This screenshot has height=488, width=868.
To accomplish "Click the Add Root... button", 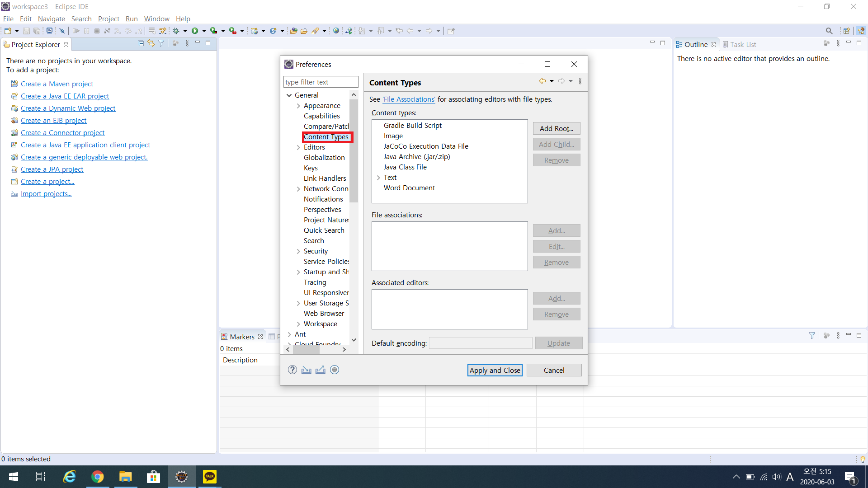I will [x=557, y=128].
